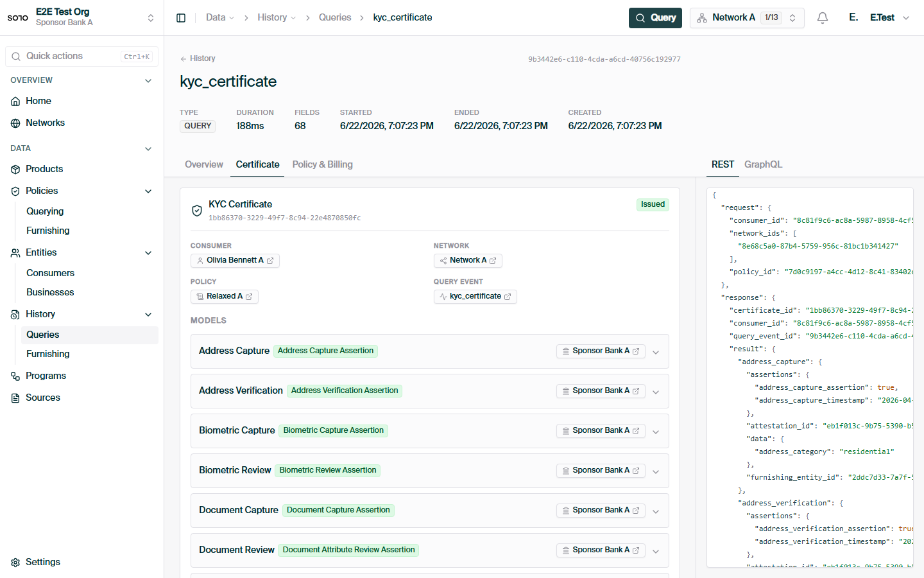Click the Policies shield icon in the sidebar
The height and width of the screenshot is (578, 924).
tap(15, 191)
